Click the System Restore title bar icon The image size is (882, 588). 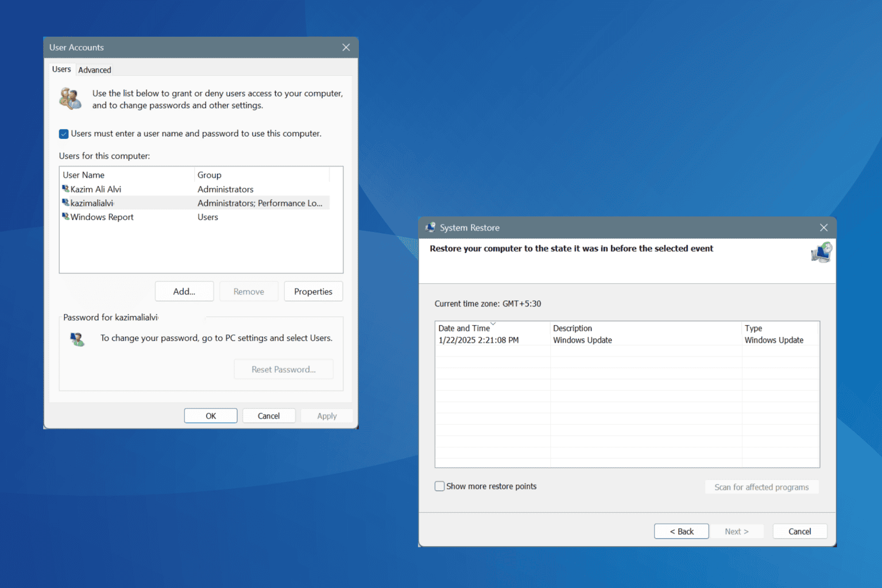coord(430,227)
